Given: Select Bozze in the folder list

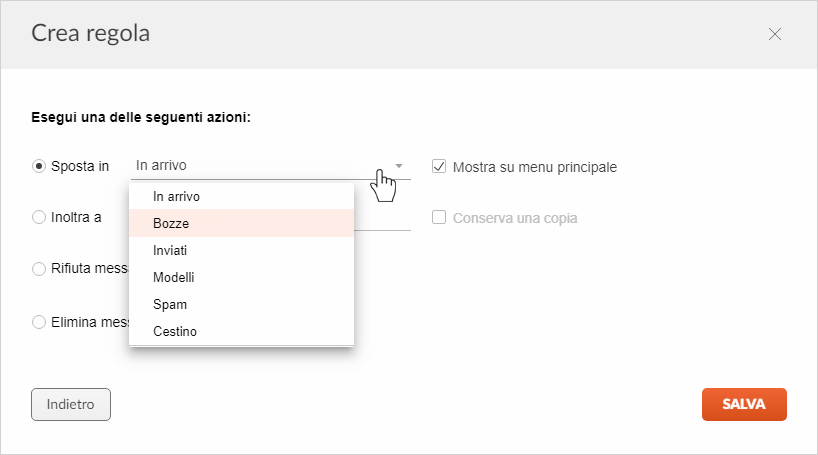Looking at the screenshot, I should (242, 223).
